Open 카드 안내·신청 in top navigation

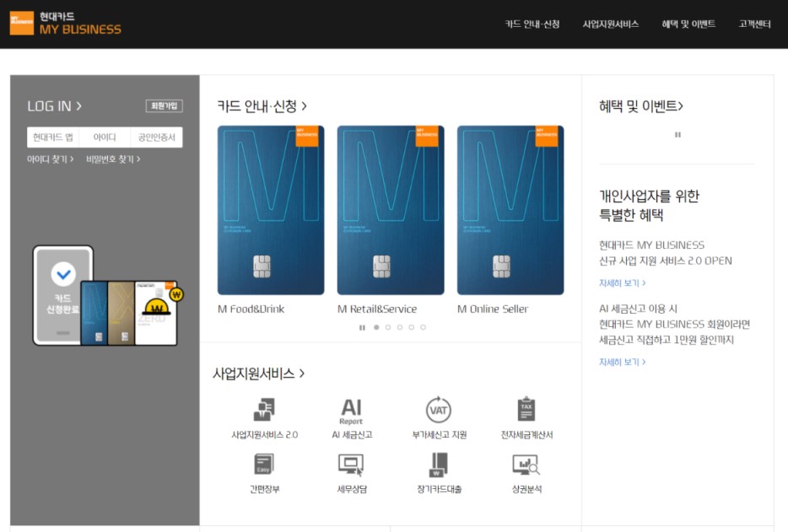(532, 24)
